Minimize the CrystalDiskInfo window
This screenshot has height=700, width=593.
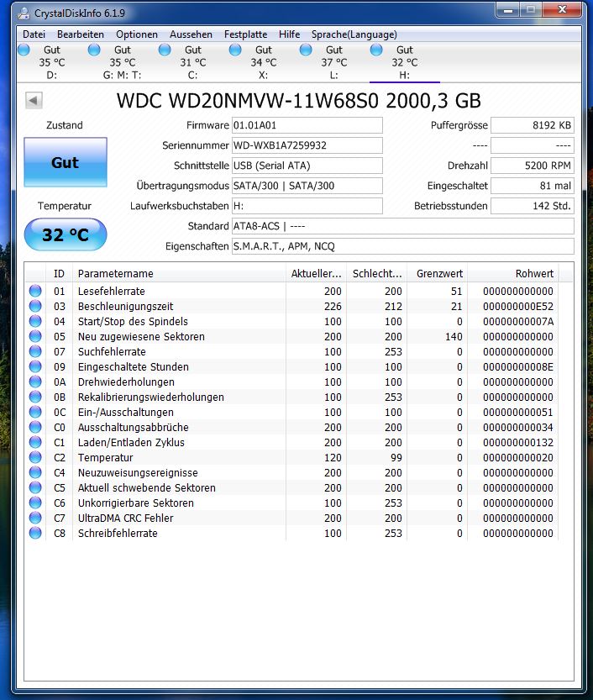508,10
